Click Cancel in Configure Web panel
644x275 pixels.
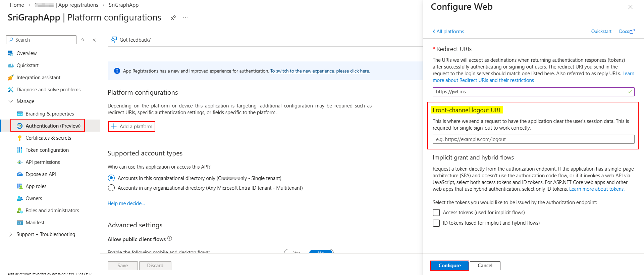pos(485,266)
